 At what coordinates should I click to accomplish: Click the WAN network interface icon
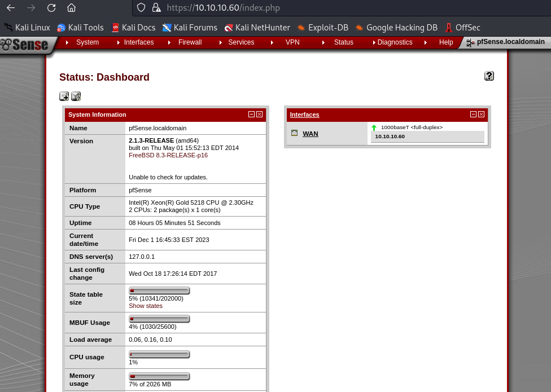coord(294,132)
